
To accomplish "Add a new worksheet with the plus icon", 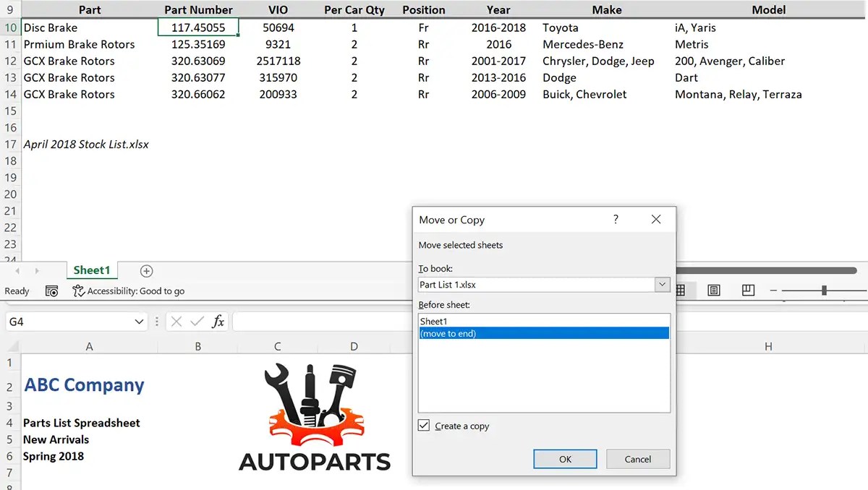I will coord(145,270).
